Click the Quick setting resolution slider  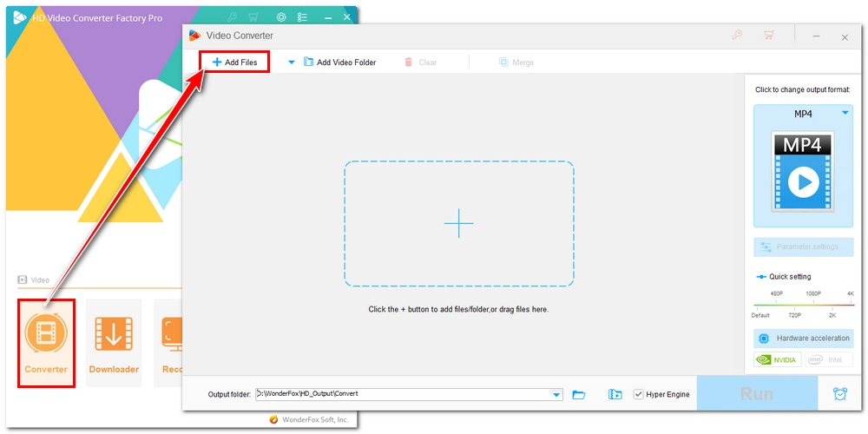tap(803, 304)
